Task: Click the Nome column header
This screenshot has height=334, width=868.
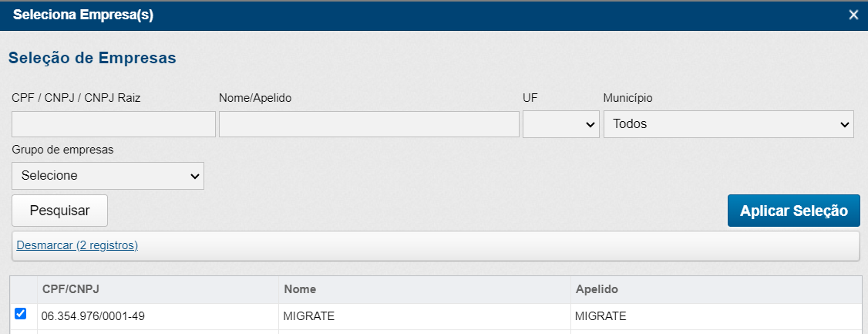Action: tap(300, 288)
